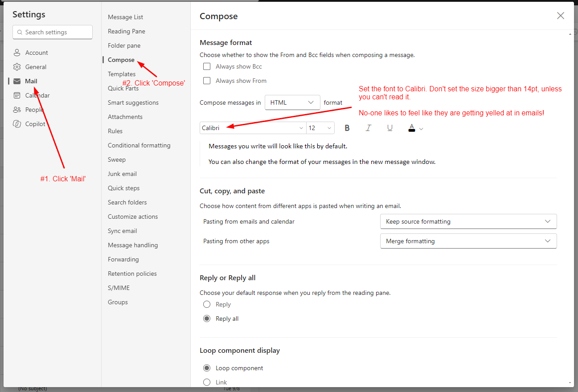Open the Account settings category

[x=37, y=53]
